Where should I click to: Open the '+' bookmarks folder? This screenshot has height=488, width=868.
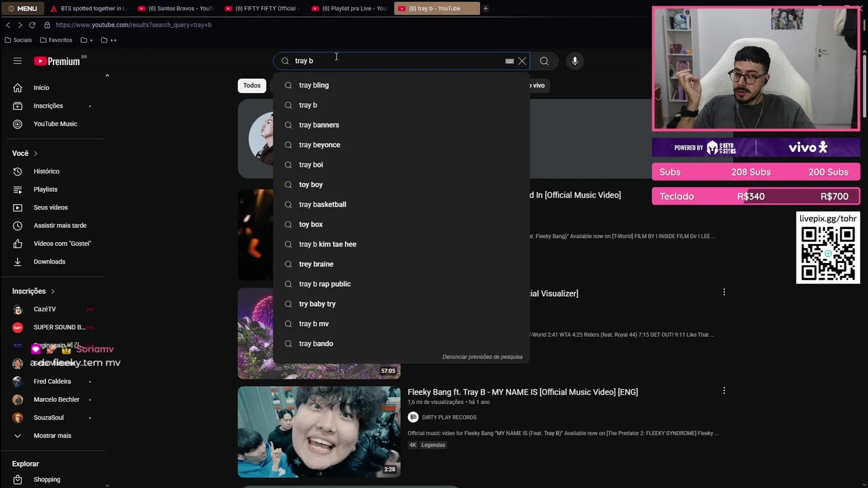pyautogui.click(x=86, y=40)
